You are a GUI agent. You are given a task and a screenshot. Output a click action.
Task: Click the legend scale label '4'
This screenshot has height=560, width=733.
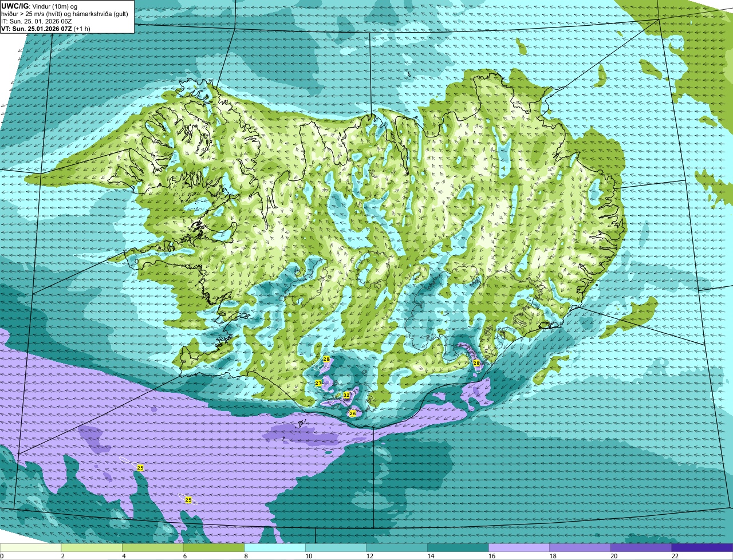point(124,556)
